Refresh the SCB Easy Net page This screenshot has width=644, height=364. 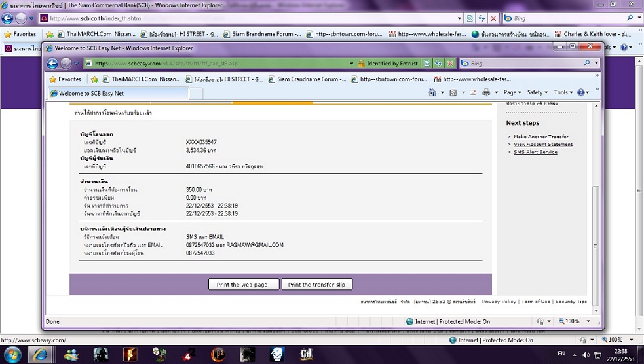[x=438, y=64]
